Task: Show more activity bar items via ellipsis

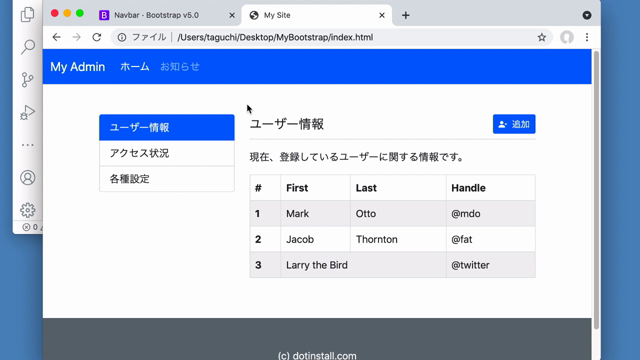Action: click(27, 145)
